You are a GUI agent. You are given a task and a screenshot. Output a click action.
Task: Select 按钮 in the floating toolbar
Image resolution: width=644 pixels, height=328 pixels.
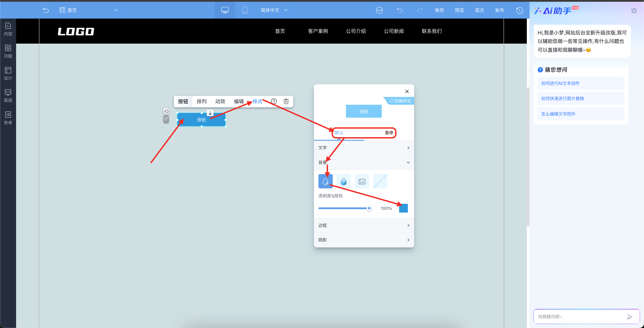pos(183,101)
